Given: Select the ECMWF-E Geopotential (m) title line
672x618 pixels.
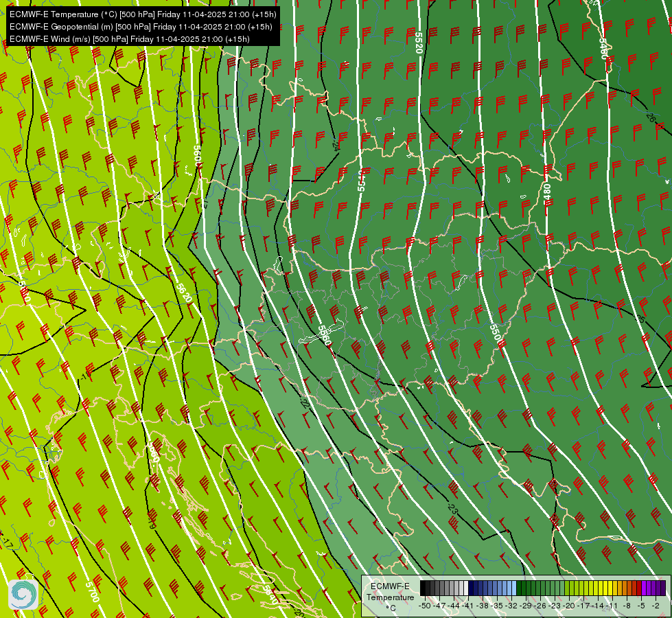Looking at the screenshot, I should (x=141, y=27).
